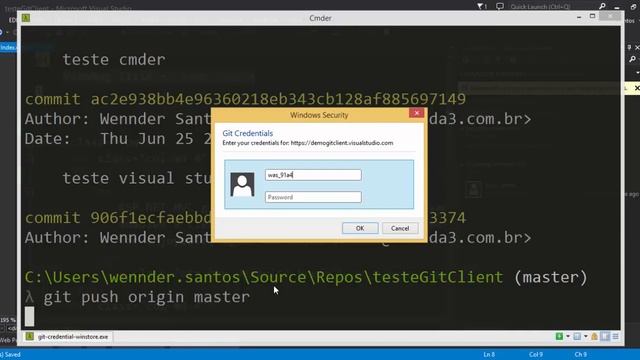Click the Quick Launch magnifier icon

point(602,6)
